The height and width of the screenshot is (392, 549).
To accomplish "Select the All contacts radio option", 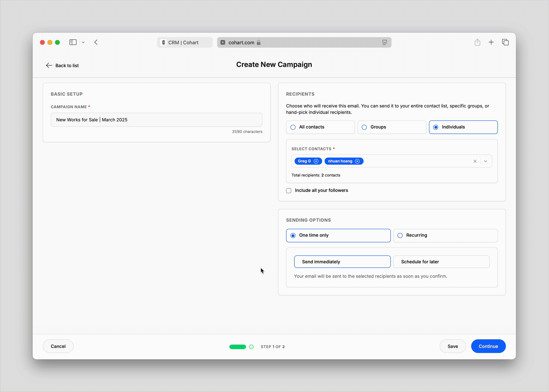I will 320,127.
